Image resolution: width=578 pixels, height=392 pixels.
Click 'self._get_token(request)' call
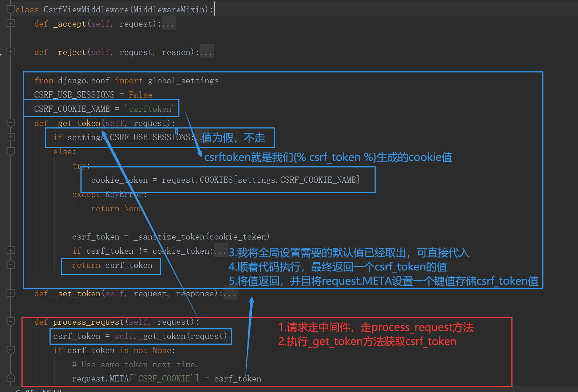pos(171,336)
